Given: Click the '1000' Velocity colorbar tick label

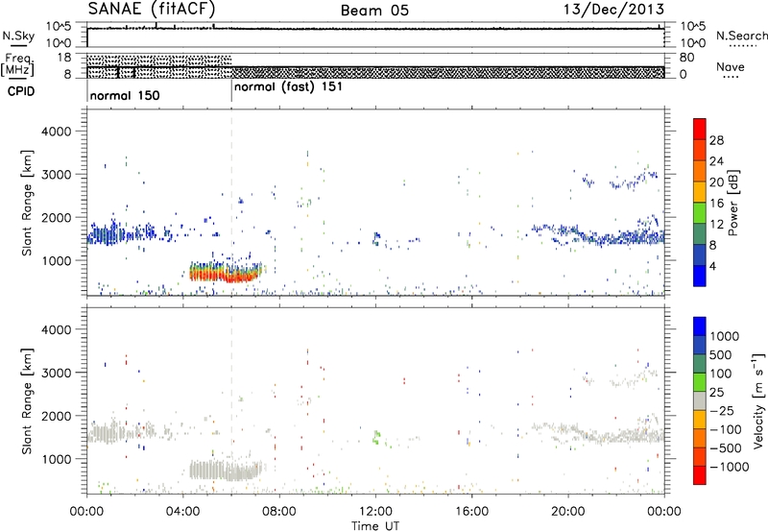Looking at the screenshot, I should click(725, 336).
